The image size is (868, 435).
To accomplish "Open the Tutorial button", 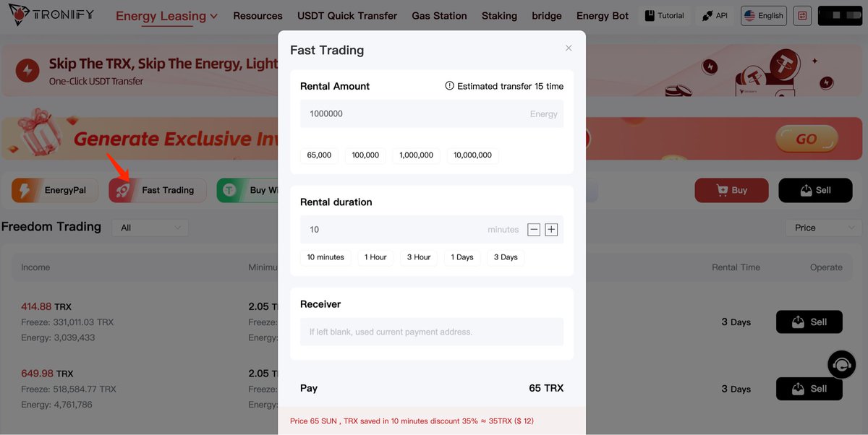I will (664, 15).
